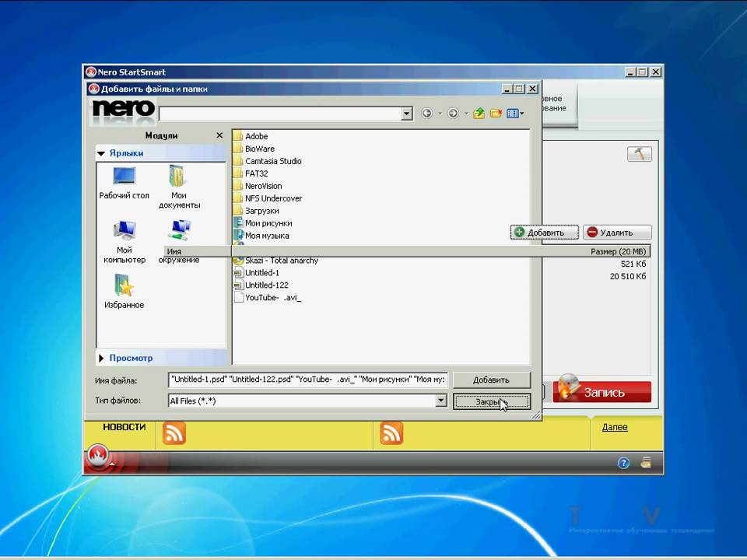Open the back button history arrow
This screenshot has height=560, width=747.
(x=440, y=114)
